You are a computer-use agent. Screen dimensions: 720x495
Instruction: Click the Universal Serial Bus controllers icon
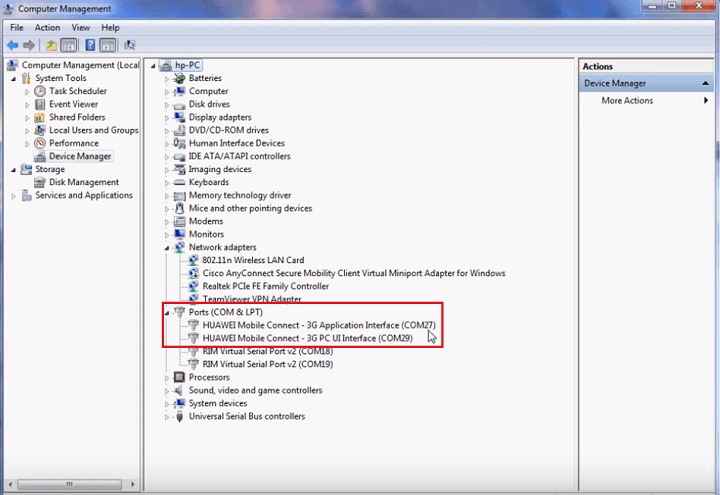click(x=179, y=416)
